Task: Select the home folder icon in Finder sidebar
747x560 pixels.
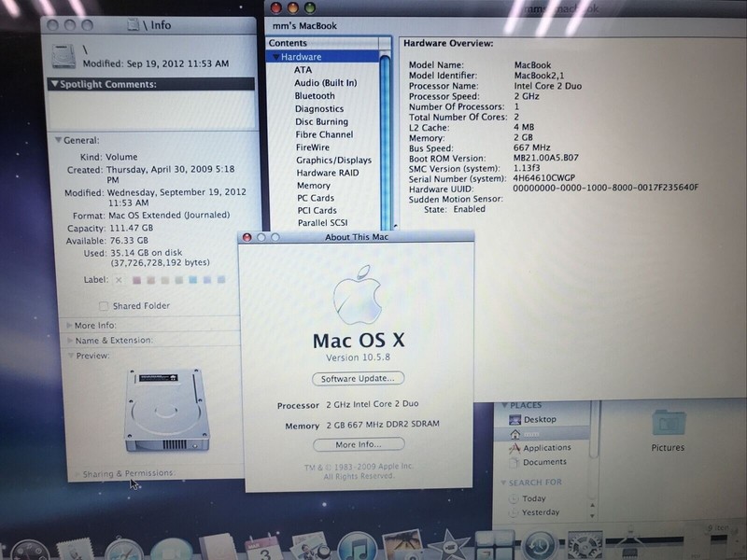Action: pyautogui.click(x=514, y=434)
